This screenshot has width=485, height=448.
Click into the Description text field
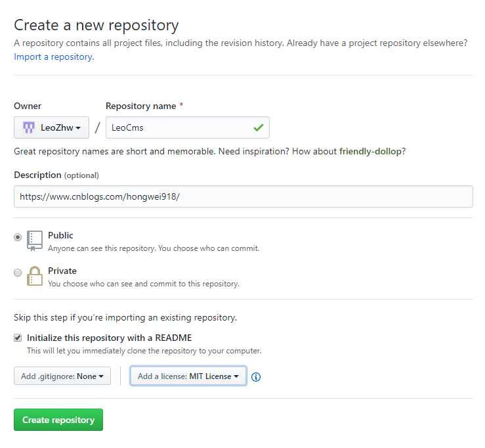tap(243, 196)
